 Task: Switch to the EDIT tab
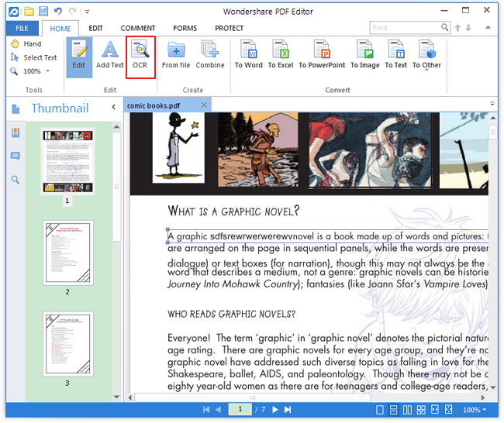[95, 28]
